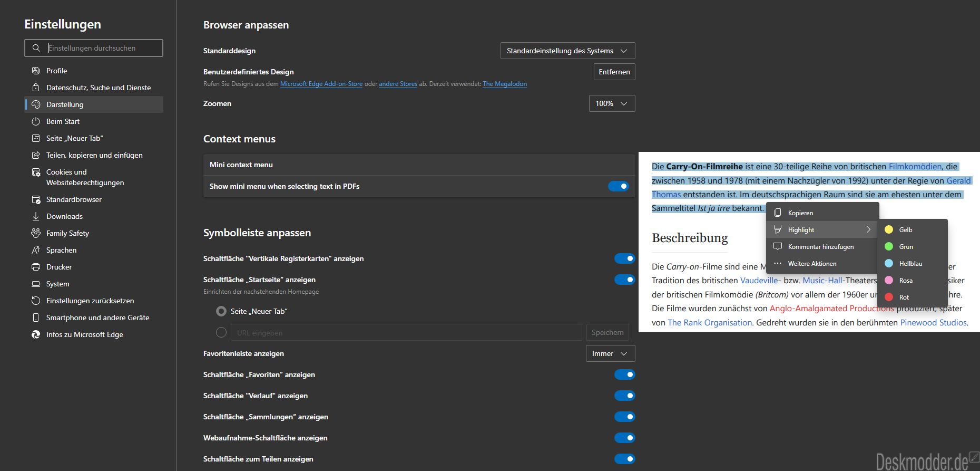Click the magnifier icon in the settings search box

click(36, 48)
